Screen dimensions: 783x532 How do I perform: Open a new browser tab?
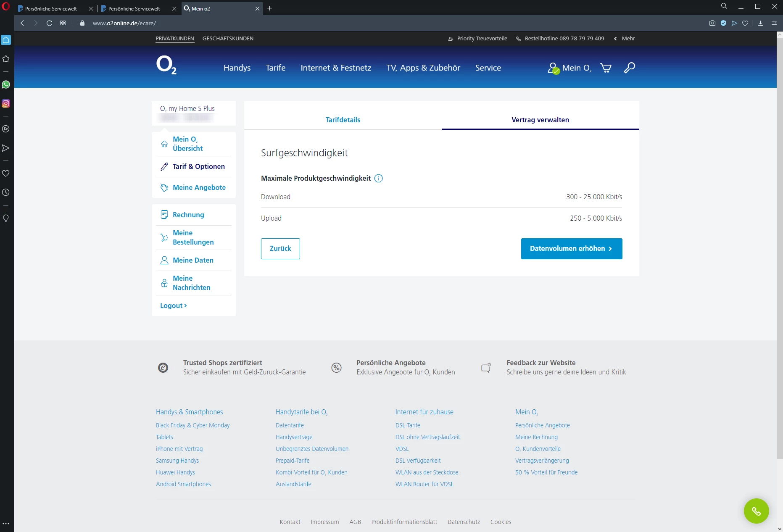click(x=270, y=8)
